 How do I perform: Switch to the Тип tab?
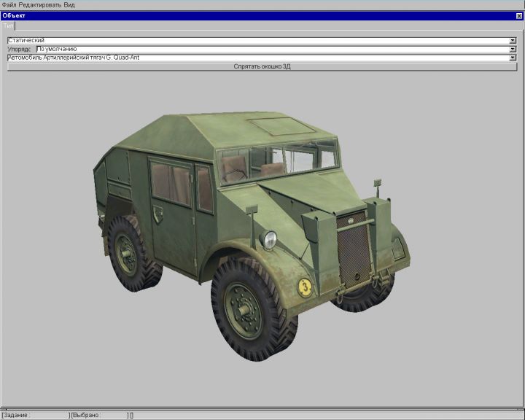tap(8, 26)
